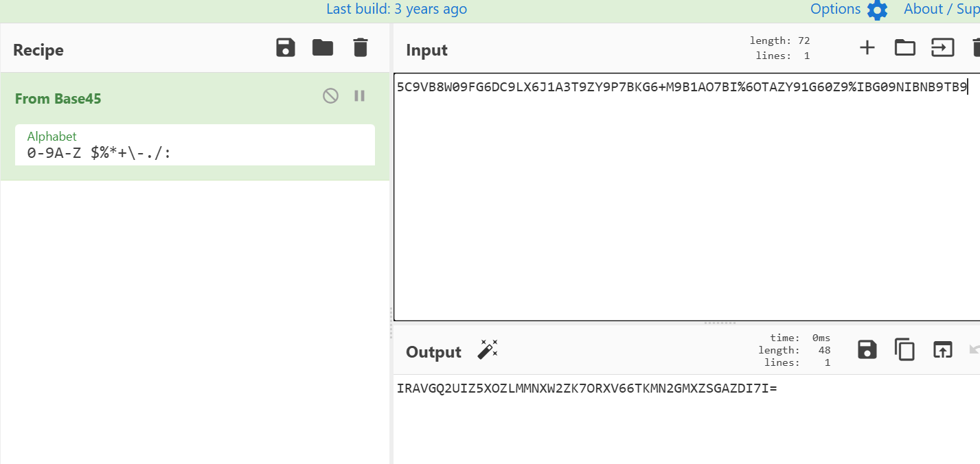Select the From Base45 operation title
This screenshot has height=464, width=980.
tap(58, 99)
